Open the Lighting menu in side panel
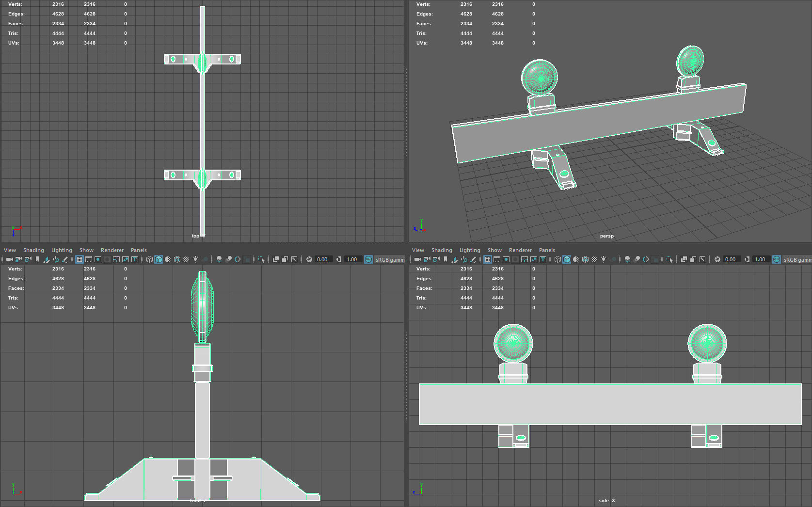812x507 pixels. tap(470, 250)
